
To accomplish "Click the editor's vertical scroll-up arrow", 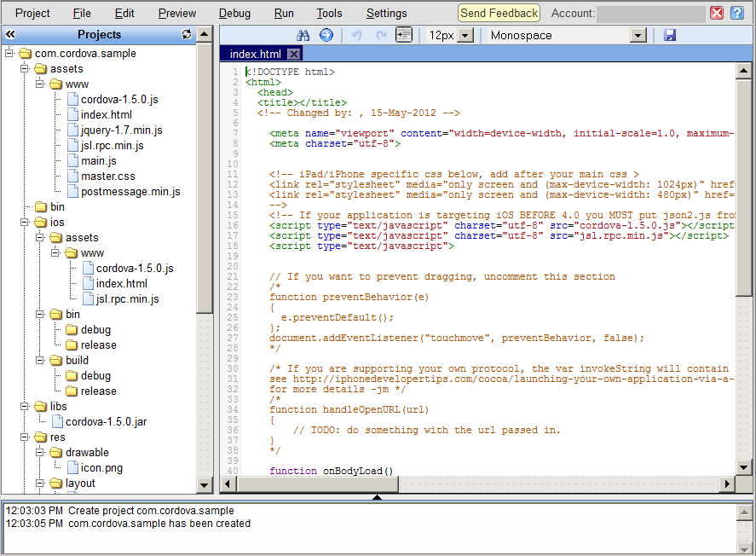I will pos(743,72).
